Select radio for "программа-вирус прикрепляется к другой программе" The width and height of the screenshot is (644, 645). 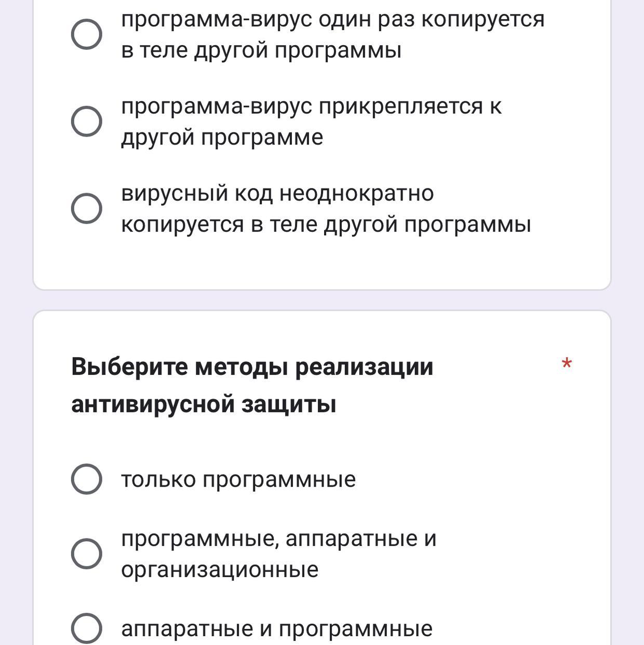(x=86, y=122)
